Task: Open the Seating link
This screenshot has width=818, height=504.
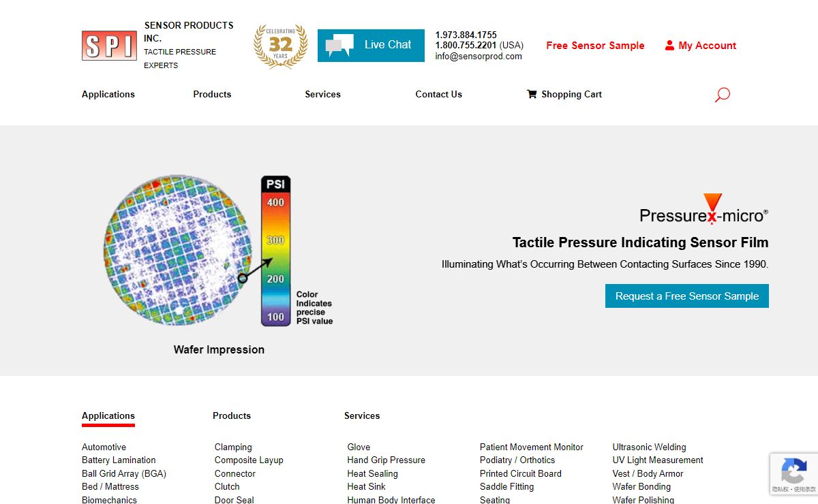Action: pos(495,500)
